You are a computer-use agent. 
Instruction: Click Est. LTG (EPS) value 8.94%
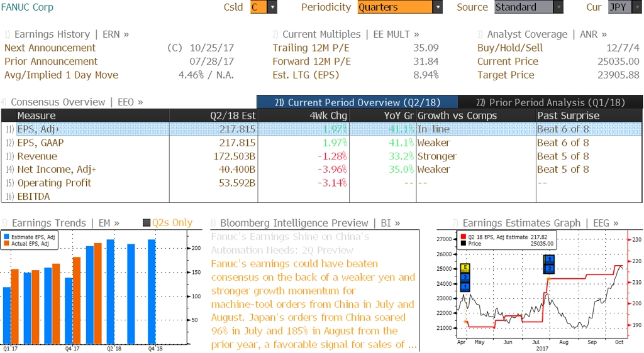click(426, 75)
